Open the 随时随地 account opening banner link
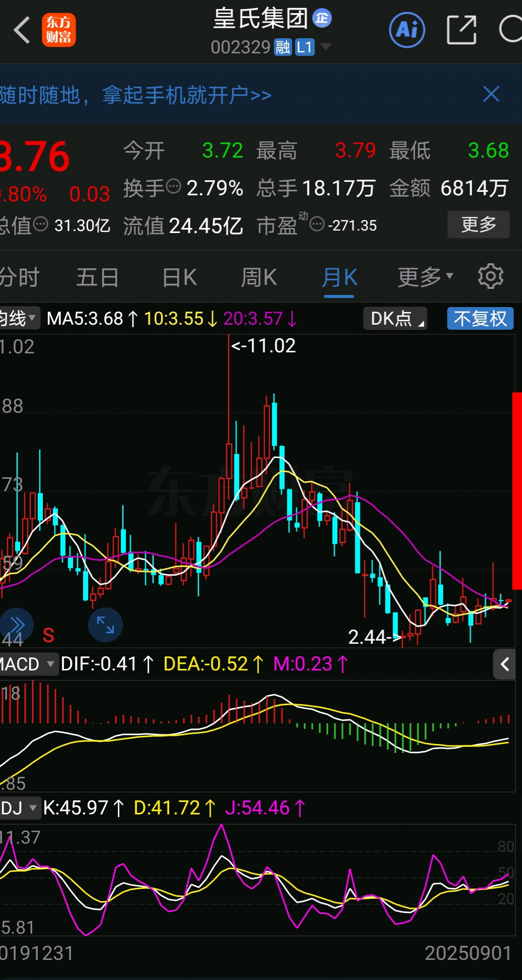Viewport: 522px width, 980px height. click(x=136, y=95)
